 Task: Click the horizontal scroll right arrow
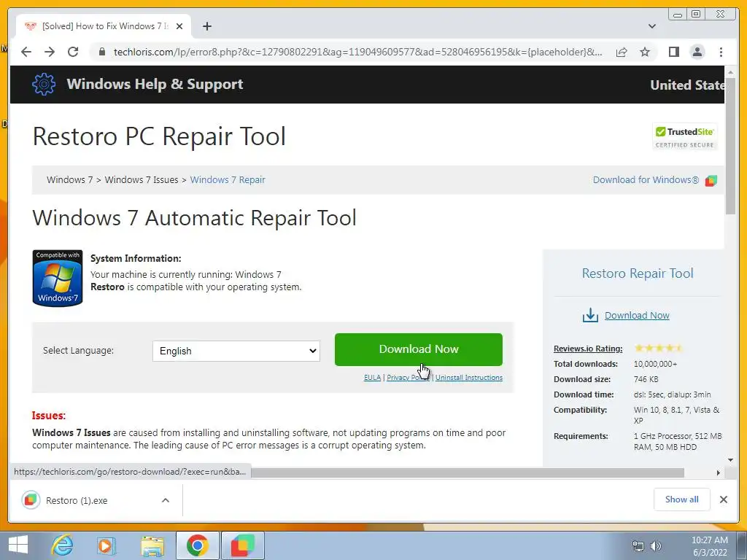(x=719, y=472)
